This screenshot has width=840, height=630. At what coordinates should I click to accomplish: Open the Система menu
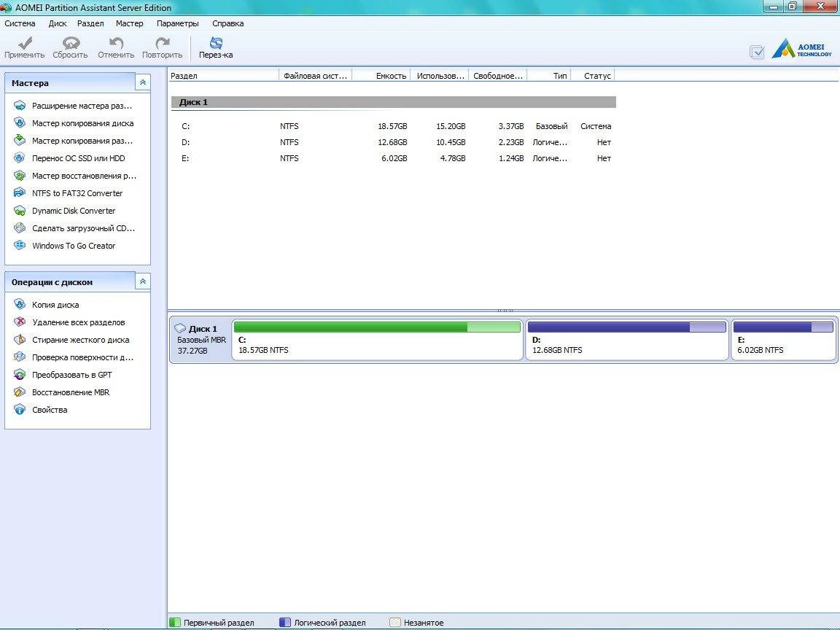tap(20, 23)
